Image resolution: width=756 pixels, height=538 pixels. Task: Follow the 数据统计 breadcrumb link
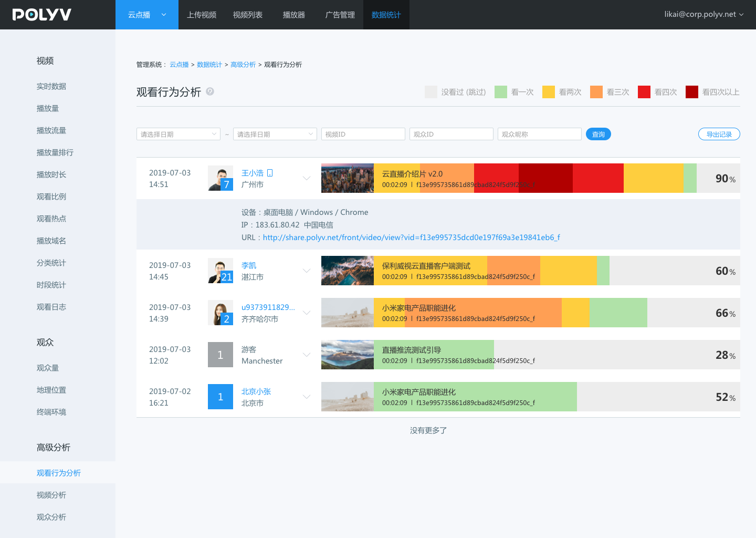209,65
